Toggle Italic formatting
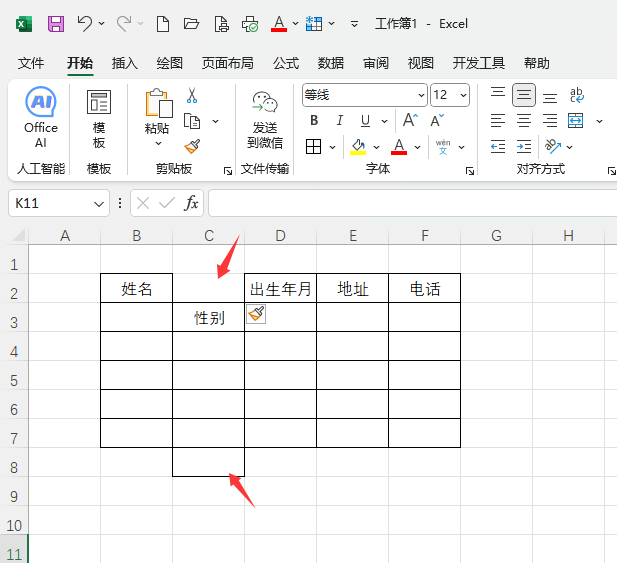Screen dimensions: 617x563 pyautogui.click(x=340, y=120)
